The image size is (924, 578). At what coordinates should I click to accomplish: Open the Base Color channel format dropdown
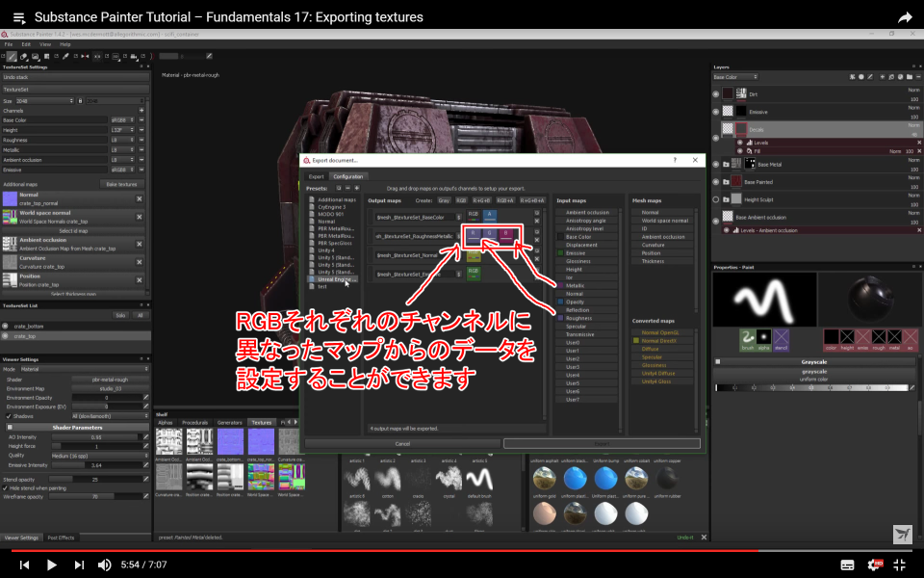(x=122, y=120)
